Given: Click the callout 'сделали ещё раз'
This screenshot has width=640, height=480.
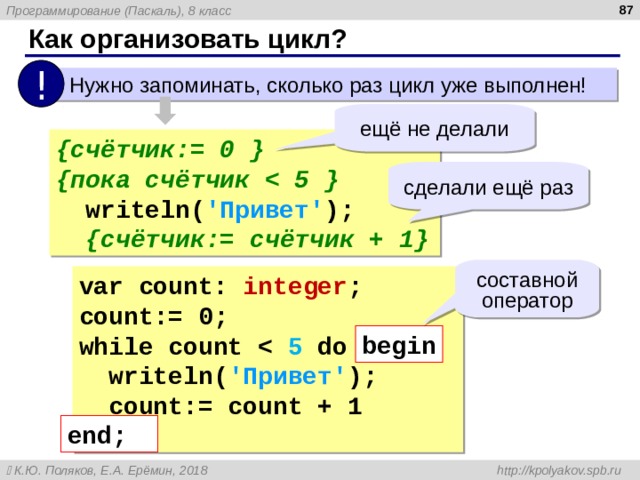Looking at the screenshot, I should [488, 188].
